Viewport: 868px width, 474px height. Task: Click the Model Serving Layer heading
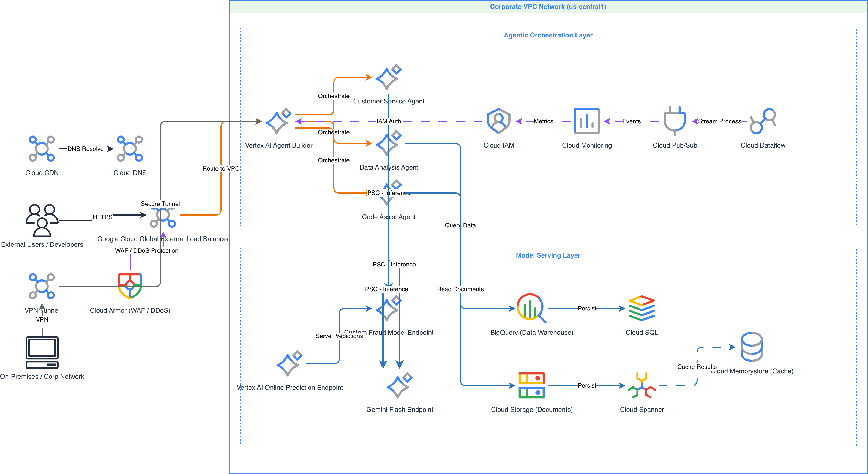pos(548,255)
